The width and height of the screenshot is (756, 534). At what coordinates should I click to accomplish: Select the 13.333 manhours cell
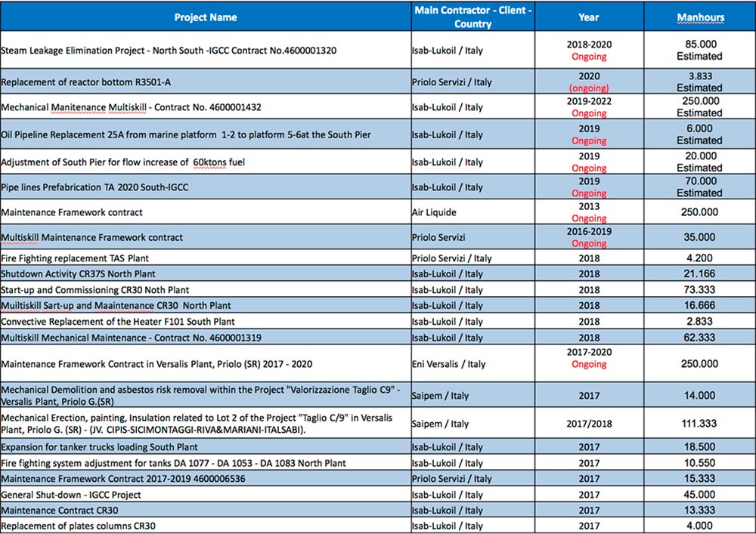[x=700, y=509]
